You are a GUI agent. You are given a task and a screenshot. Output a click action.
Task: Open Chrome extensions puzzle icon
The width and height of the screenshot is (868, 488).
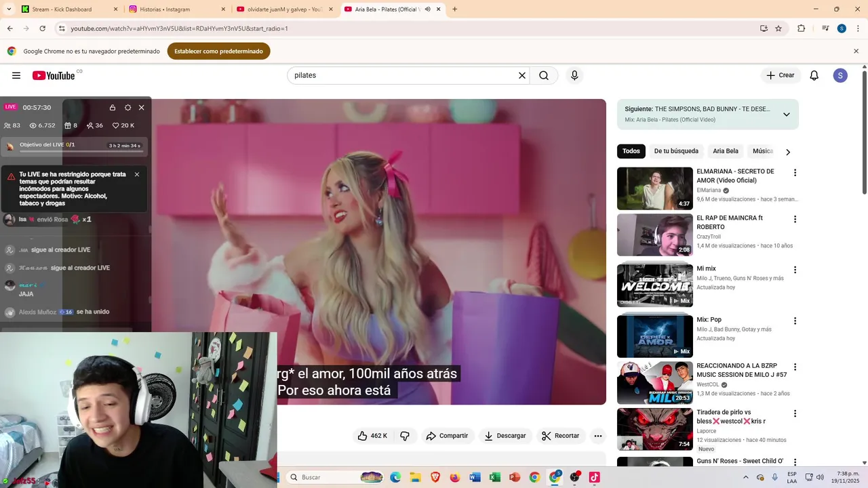(x=802, y=28)
